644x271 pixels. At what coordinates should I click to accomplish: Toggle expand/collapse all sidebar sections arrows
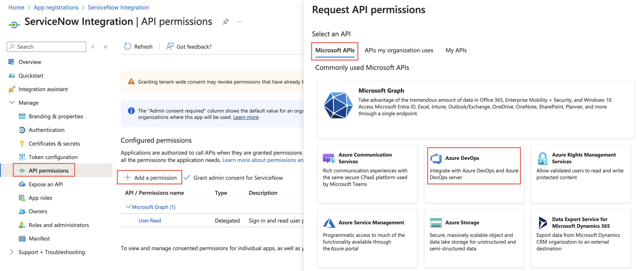tap(93, 47)
